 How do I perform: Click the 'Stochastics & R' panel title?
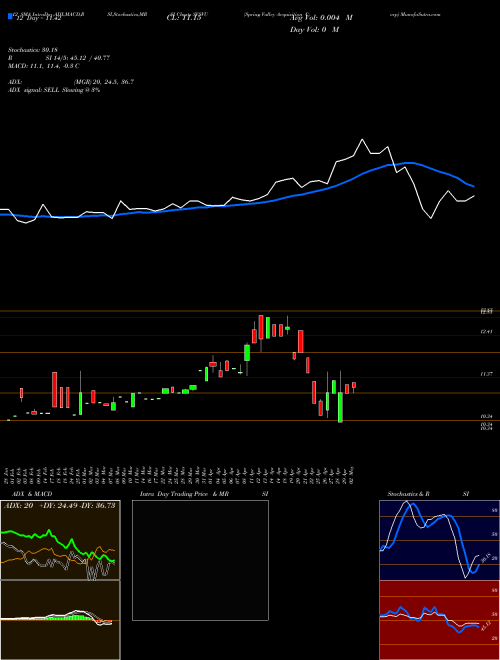click(x=408, y=494)
